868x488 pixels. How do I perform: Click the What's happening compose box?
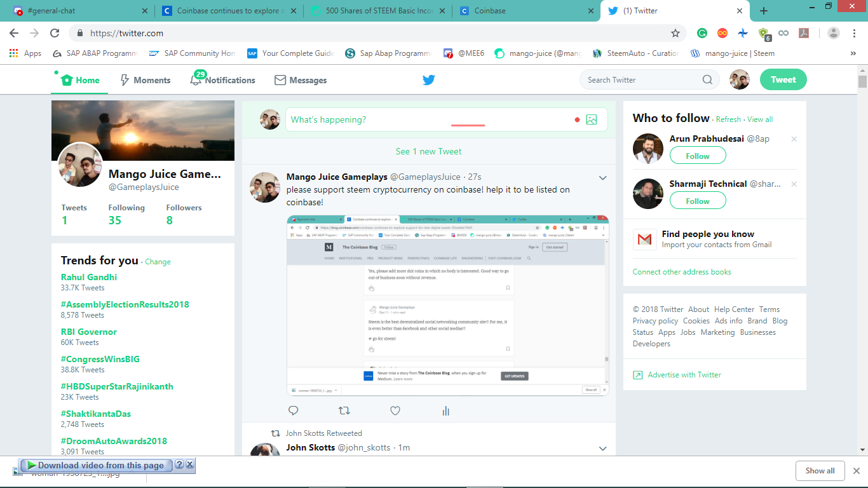[x=446, y=119]
